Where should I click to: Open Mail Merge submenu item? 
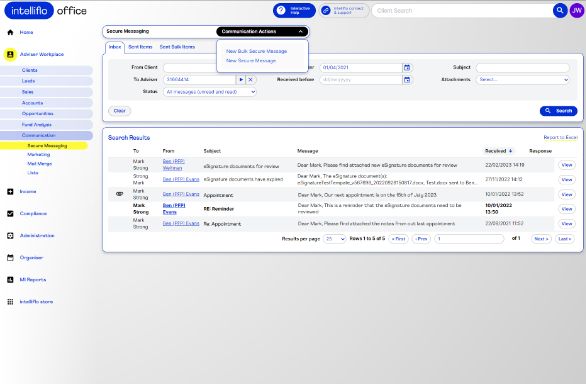[x=40, y=164]
